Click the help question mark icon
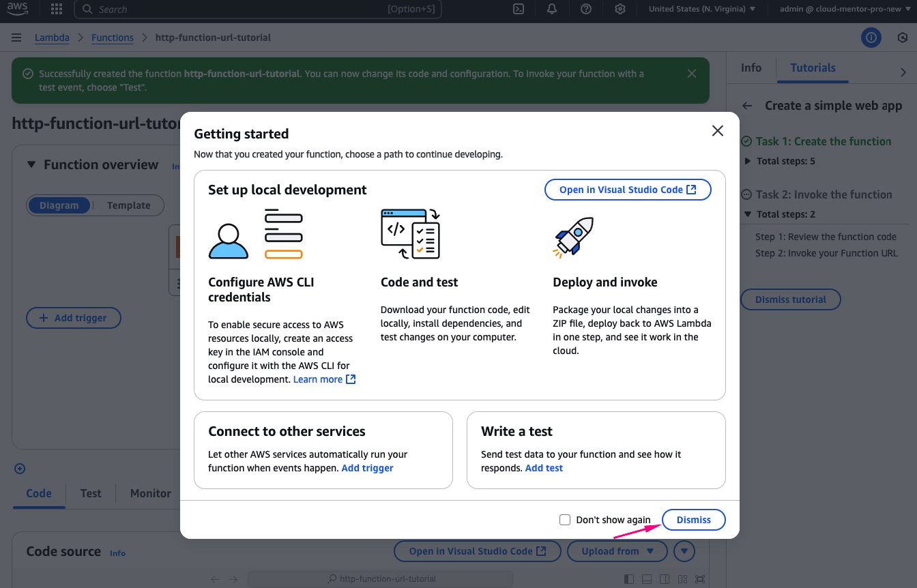This screenshot has width=917, height=588. [x=586, y=10]
